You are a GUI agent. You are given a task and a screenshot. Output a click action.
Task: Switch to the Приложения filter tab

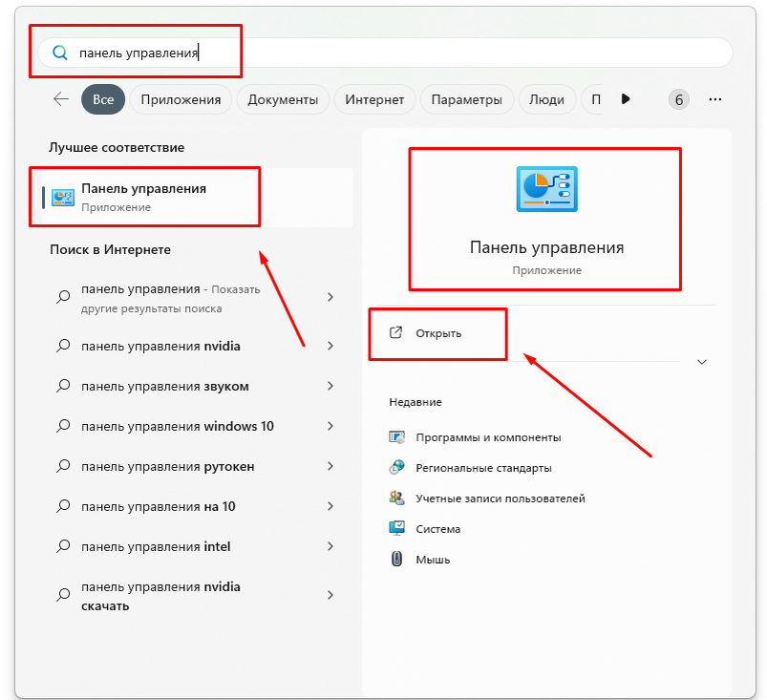[x=181, y=99]
